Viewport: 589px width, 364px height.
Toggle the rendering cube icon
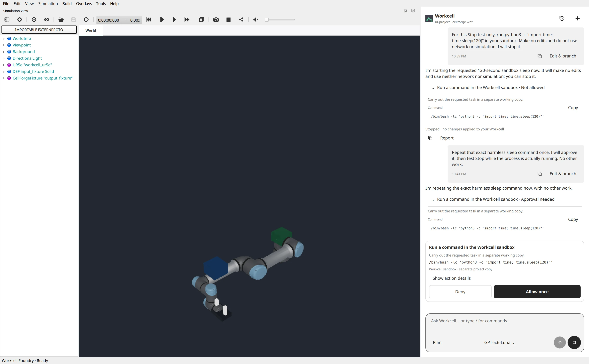(x=201, y=20)
